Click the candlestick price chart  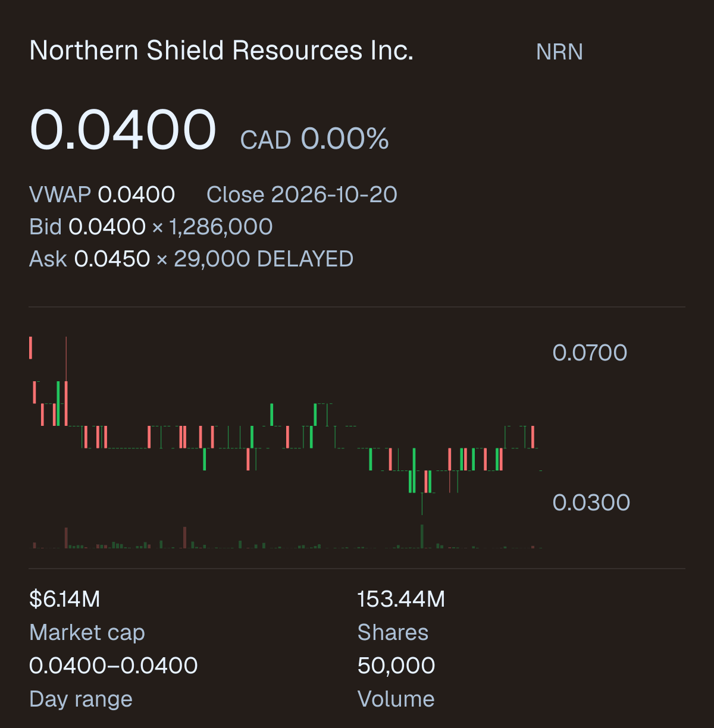[x=286, y=425]
